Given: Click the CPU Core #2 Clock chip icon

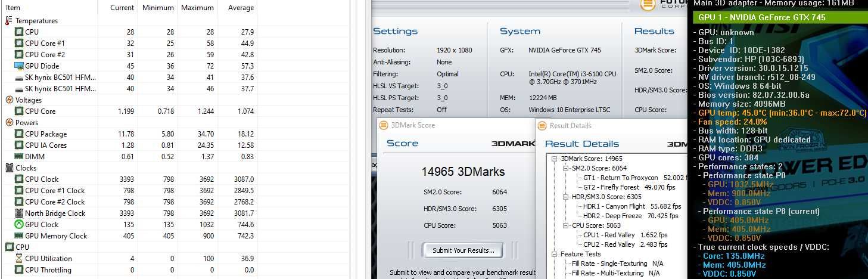Looking at the screenshot, I should [x=18, y=202].
